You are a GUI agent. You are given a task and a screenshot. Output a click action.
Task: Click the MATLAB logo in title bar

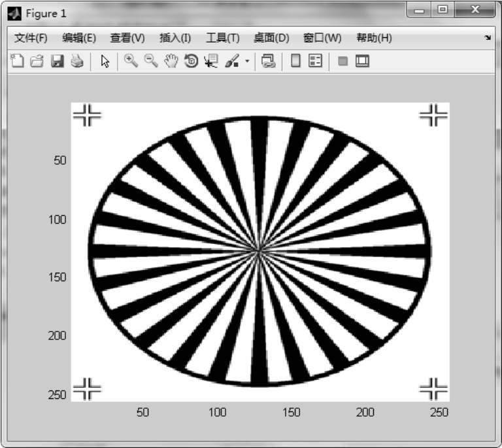pyautogui.click(x=14, y=14)
